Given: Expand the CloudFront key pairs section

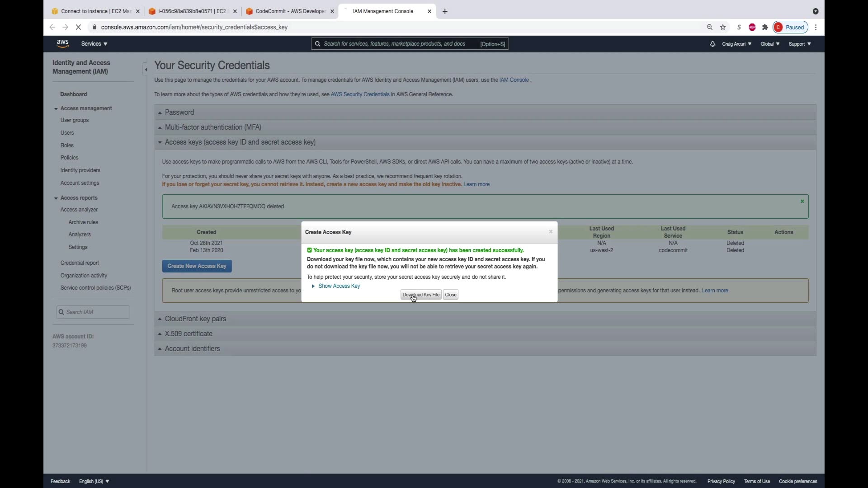Looking at the screenshot, I should click(x=195, y=319).
